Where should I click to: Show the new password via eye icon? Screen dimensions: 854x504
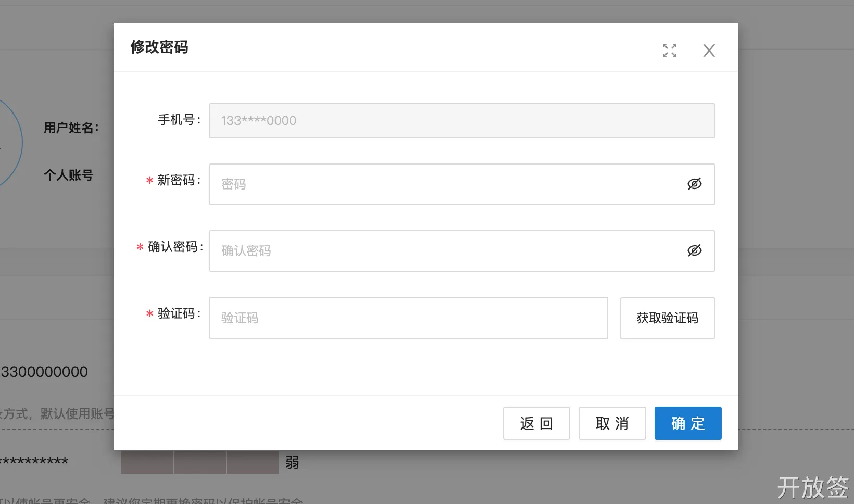tap(695, 184)
